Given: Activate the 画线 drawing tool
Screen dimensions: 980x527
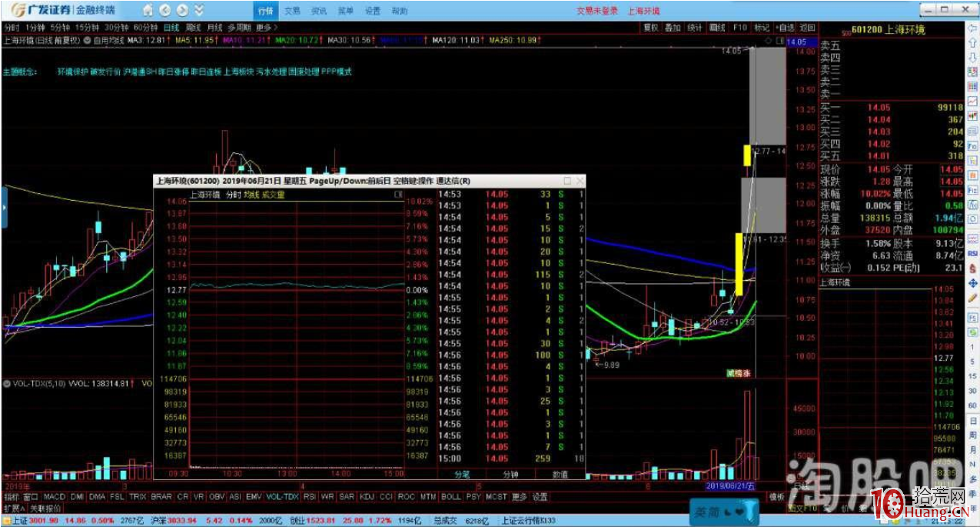Looking at the screenshot, I should tap(718, 28).
